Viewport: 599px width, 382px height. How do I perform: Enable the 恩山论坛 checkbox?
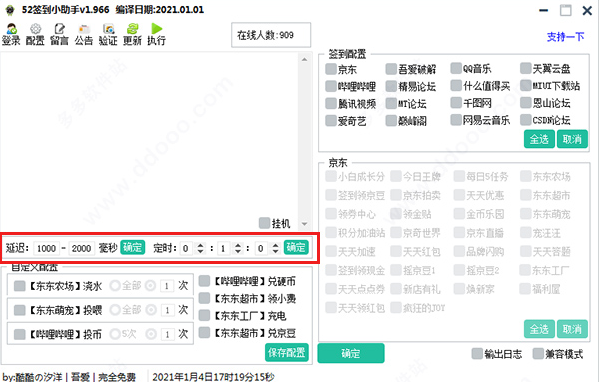coord(526,102)
